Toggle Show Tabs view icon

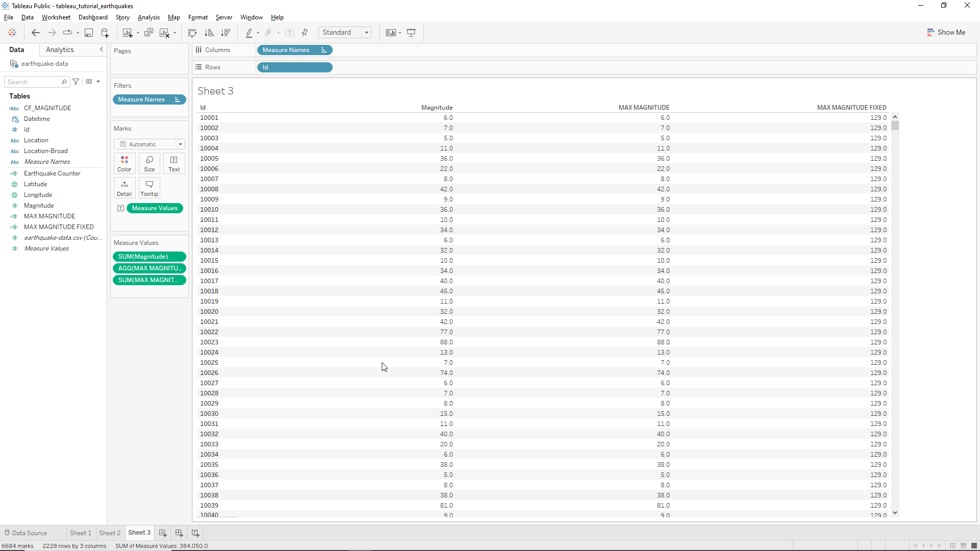[x=974, y=545]
